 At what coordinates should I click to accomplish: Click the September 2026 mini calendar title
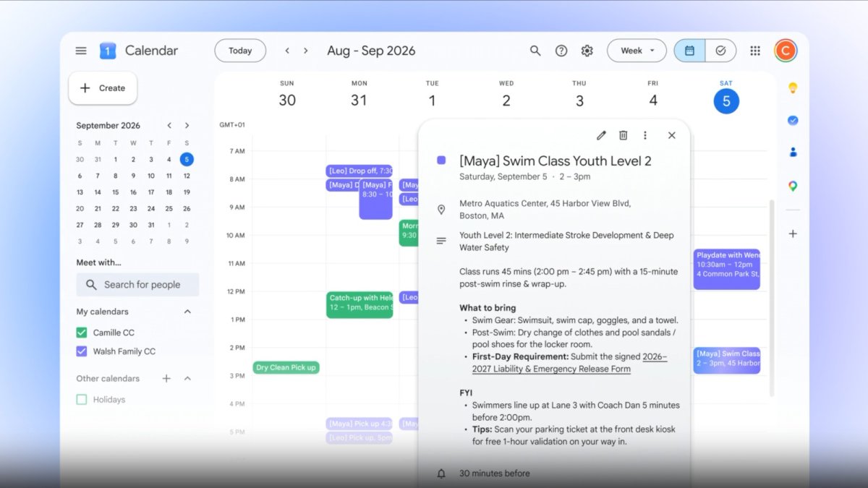[109, 126]
